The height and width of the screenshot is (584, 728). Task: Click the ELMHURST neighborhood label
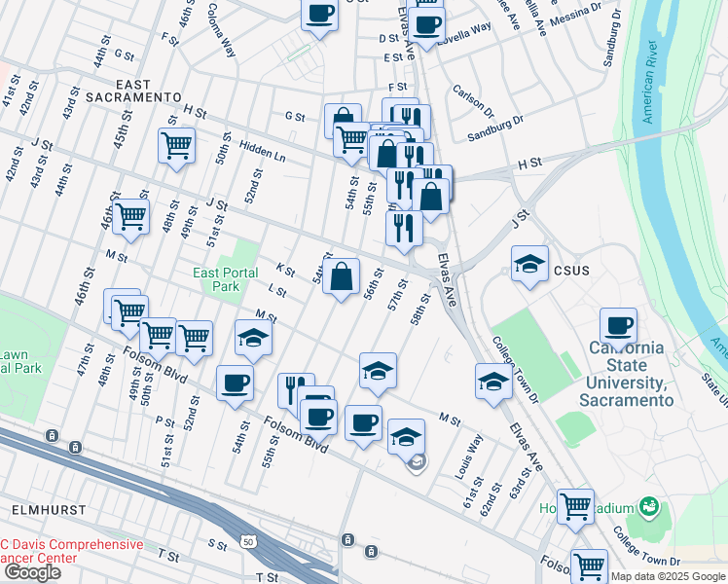(x=49, y=510)
